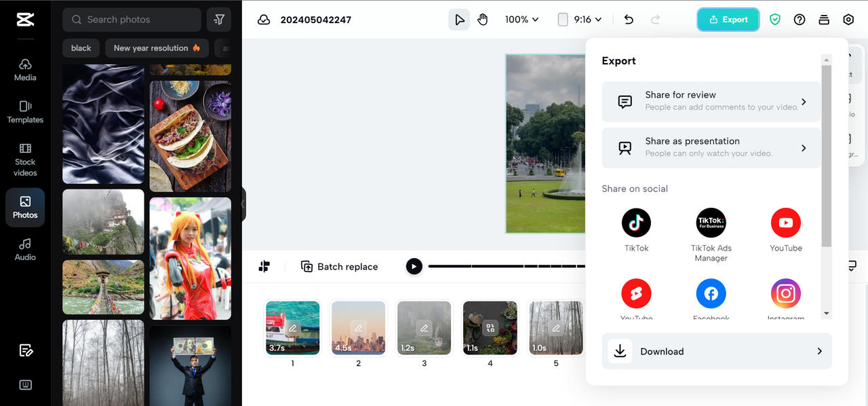Share to YouTube
Image resolution: width=868 pixels, height=406 pixels.
(x=786, y=230)
